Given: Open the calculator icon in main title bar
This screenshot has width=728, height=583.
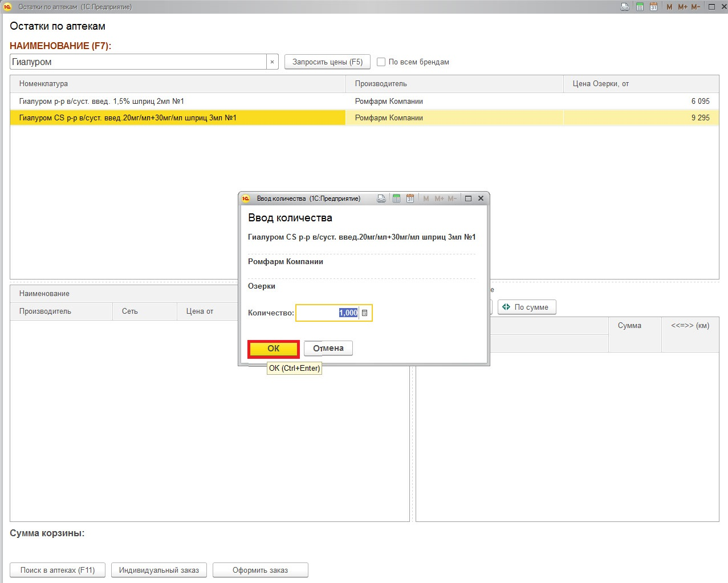Looking at the screenshot, I should pos(640,7).
